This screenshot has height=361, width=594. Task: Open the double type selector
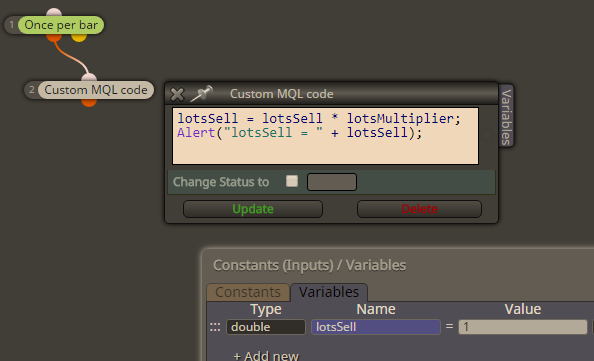point(266,327)
